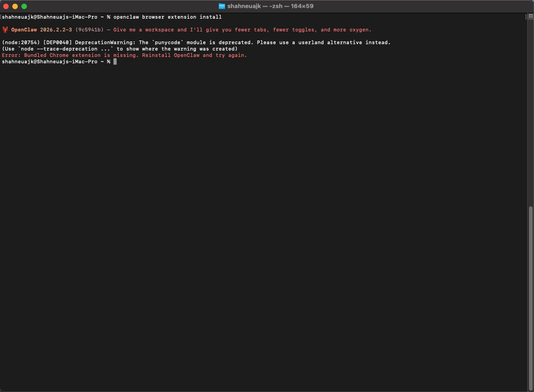Image resolution: width=534 pixels, height=392 pixels.
Task: Click the commit hash 9c5941b
Action: click(88, 29)
